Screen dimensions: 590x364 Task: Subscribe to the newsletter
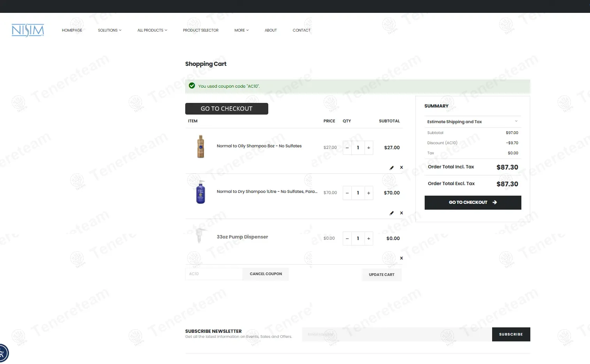tap(511, 334)
